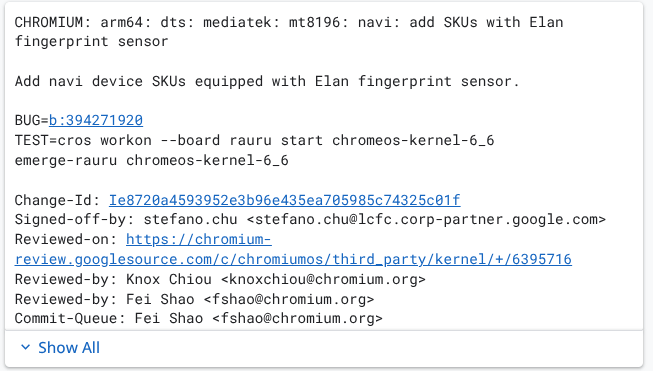This screenshot has width=653, height=371.
Task: Click the Signed-off-by stefano.chu line
Action: point(310,219)
